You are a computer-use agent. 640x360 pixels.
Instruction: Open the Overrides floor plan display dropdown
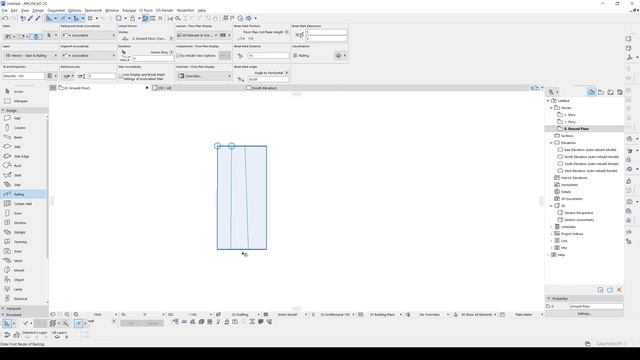(204, 76)
